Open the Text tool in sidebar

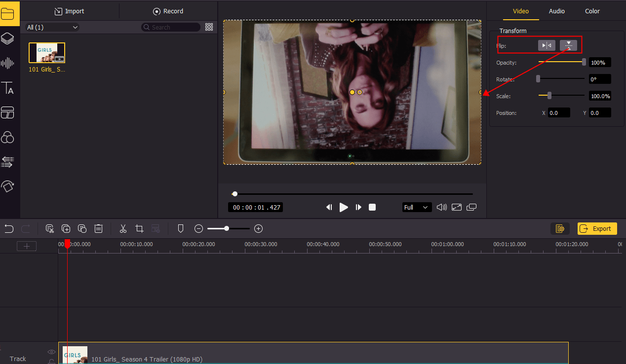(x=7, y=88)
